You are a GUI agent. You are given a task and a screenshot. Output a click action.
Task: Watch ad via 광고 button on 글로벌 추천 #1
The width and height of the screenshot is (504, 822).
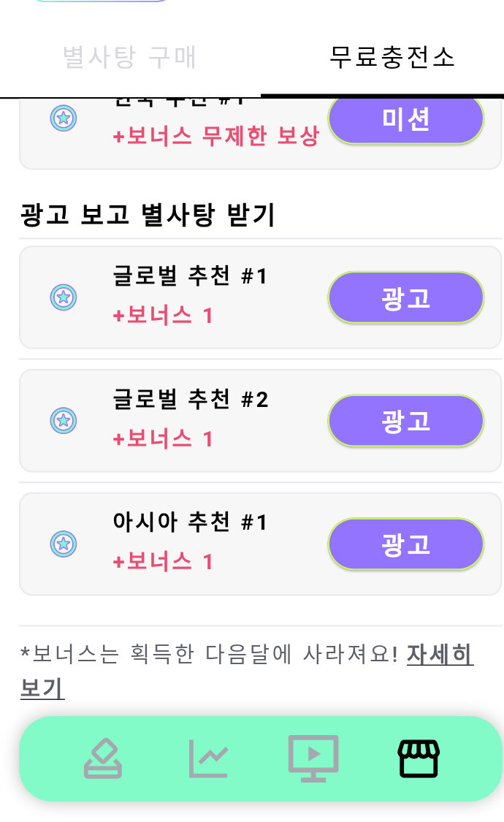coord(406,297)
